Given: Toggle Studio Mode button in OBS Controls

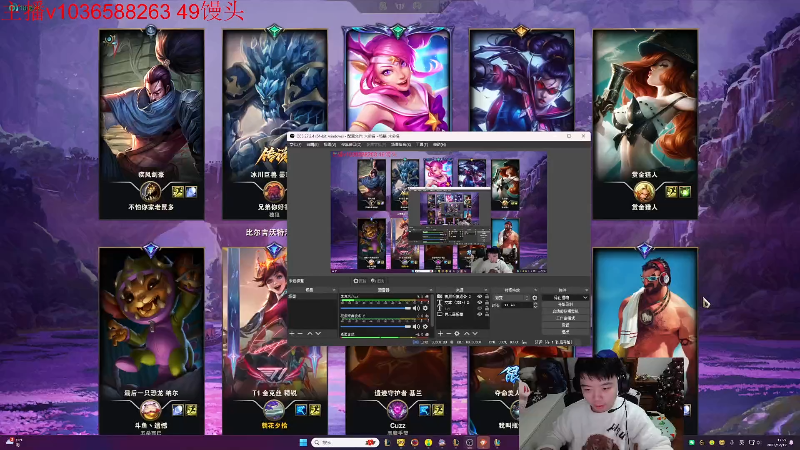Looking at the screenshot, I should 566,318.
